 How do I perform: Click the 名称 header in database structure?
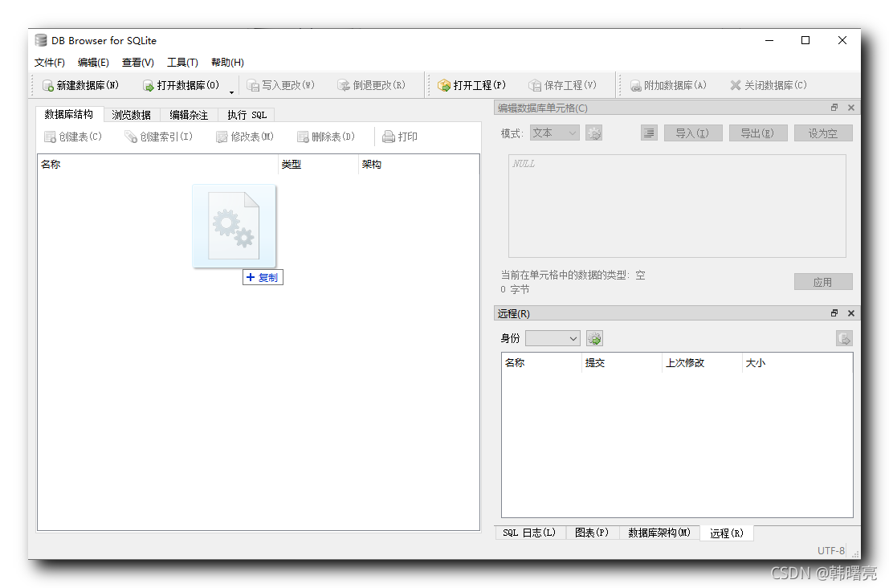pos(157,165)
